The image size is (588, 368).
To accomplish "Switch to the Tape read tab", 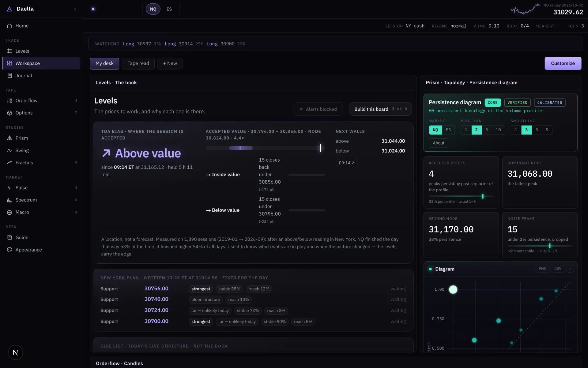I will click(x=138, y=63).
